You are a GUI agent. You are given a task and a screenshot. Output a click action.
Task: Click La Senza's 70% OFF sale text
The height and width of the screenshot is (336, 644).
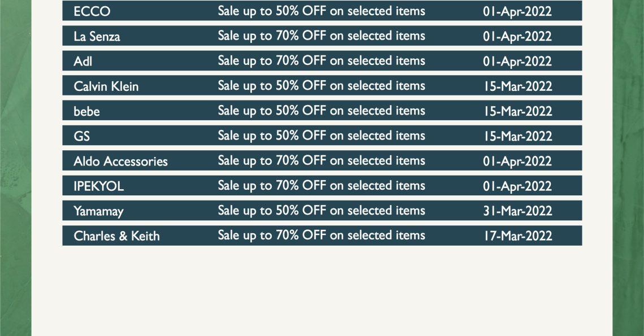tap(321, 36)
